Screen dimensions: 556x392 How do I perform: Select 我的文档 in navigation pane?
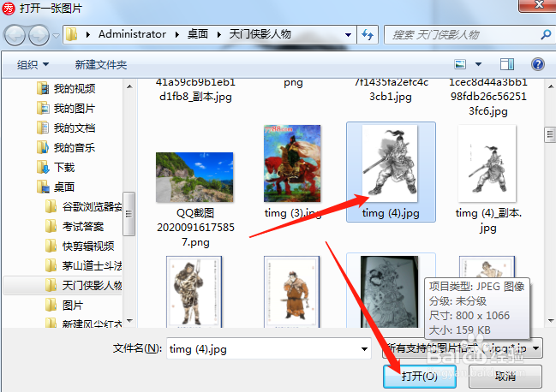point(66,128)
